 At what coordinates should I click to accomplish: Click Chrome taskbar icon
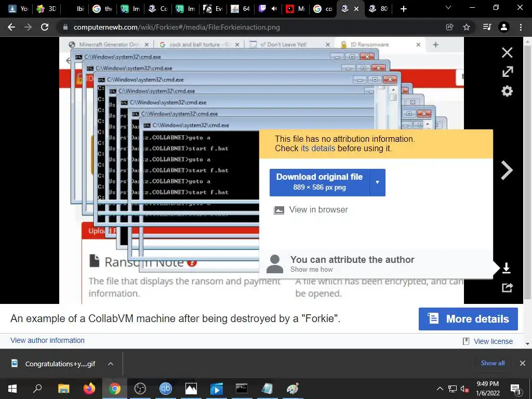115,389
